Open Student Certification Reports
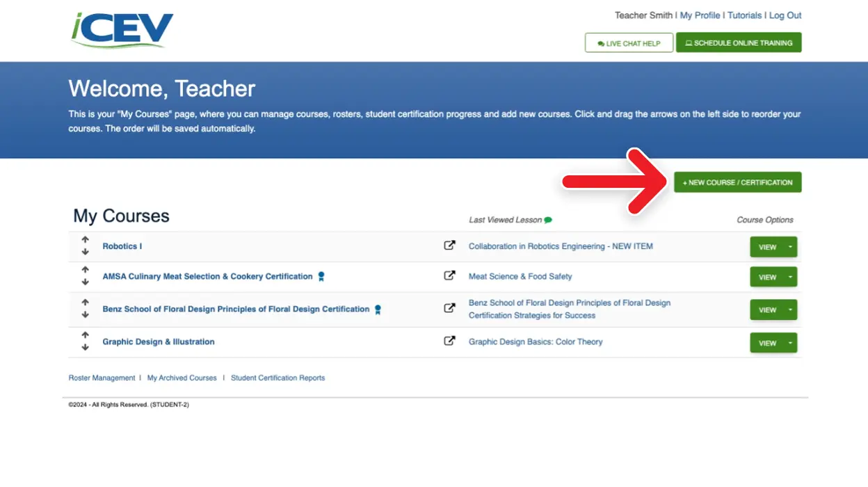The height and width of the screenshot is (487, 868). click(x=278, y=378)
